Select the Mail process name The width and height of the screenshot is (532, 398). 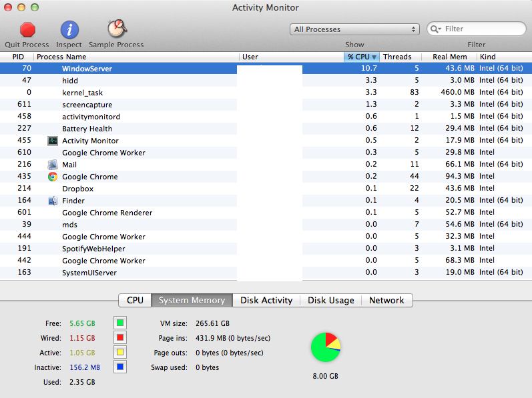69,165
